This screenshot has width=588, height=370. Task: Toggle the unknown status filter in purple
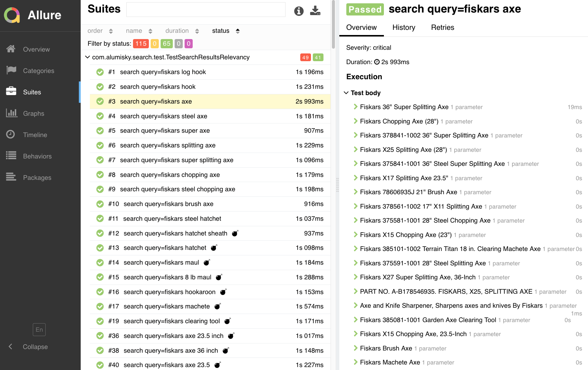tap(189, 44)
